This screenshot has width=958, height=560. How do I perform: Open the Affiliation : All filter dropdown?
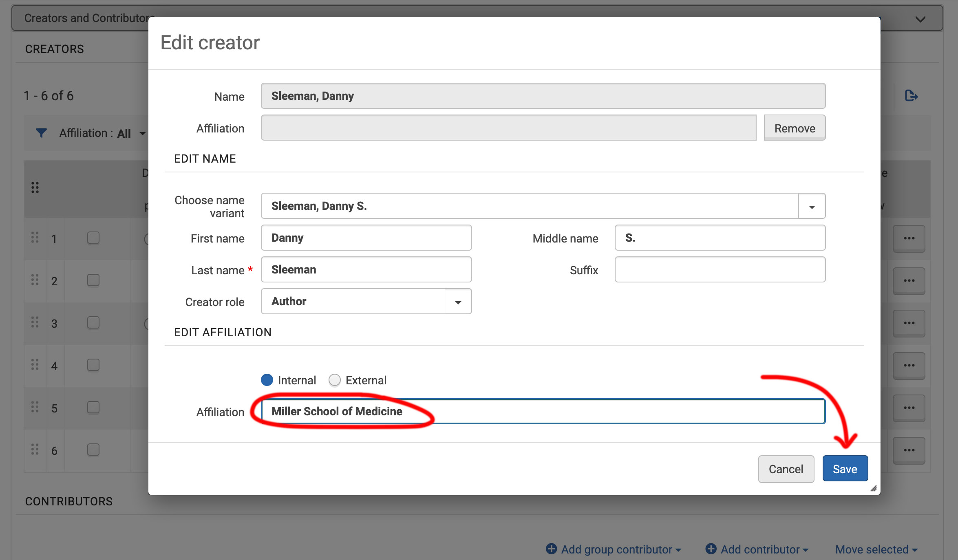pos(103,133)
